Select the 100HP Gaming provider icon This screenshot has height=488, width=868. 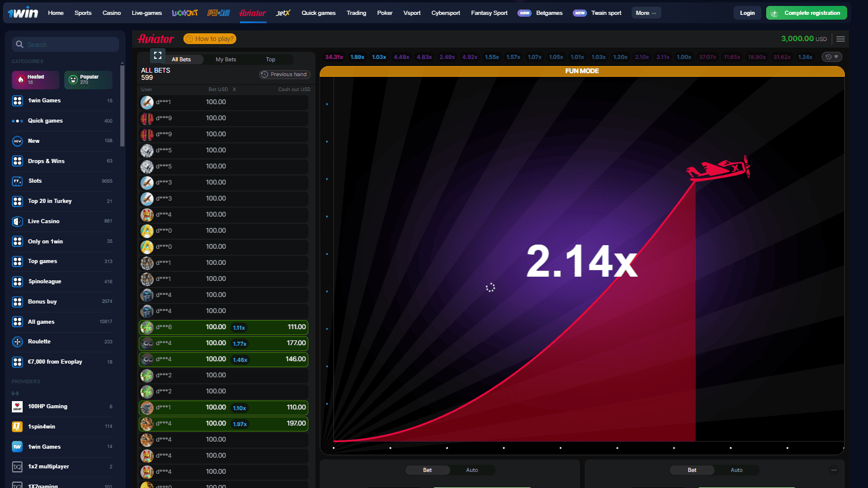[x=17, y=406]
